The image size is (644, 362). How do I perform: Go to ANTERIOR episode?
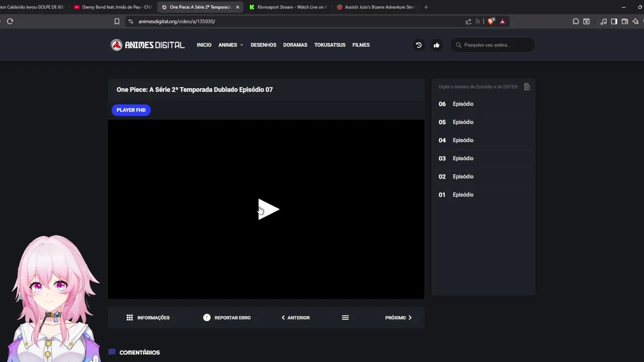click(295, 317)
